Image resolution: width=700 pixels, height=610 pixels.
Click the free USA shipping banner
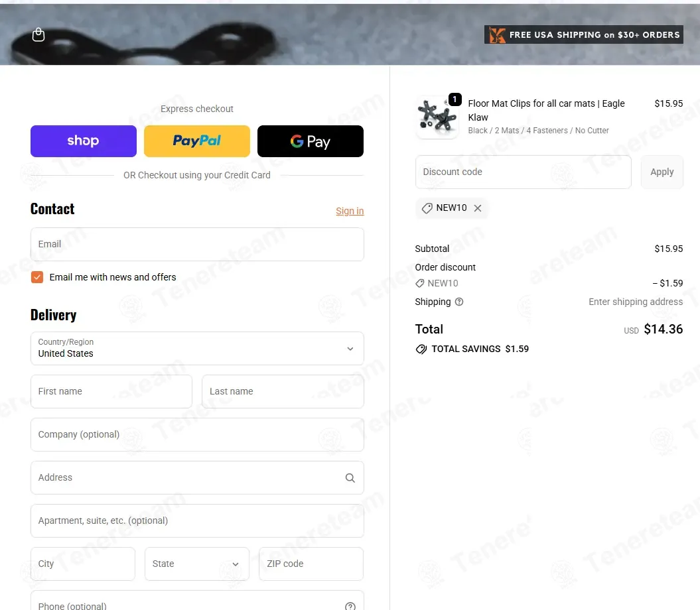click(x=583, y=34)
